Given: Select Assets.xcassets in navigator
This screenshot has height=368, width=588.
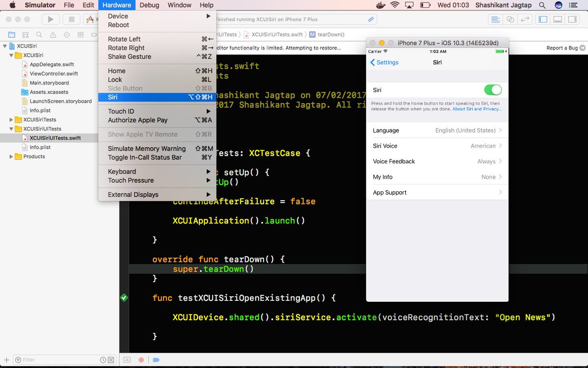Looking at the screenshot, I should 49,92.
